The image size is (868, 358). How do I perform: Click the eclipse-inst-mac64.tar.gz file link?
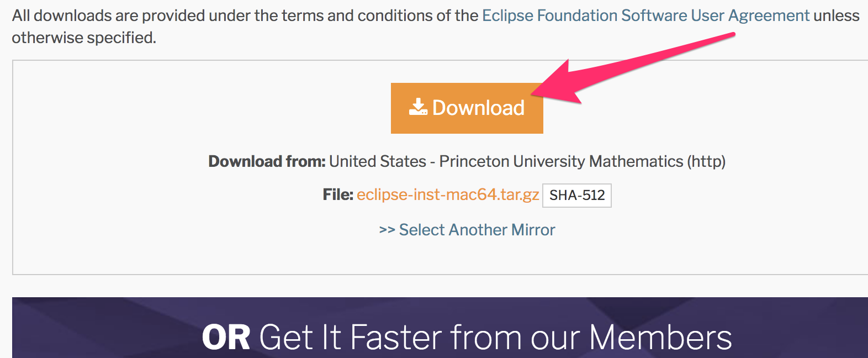pyautogui.click(x=447, y=195)
